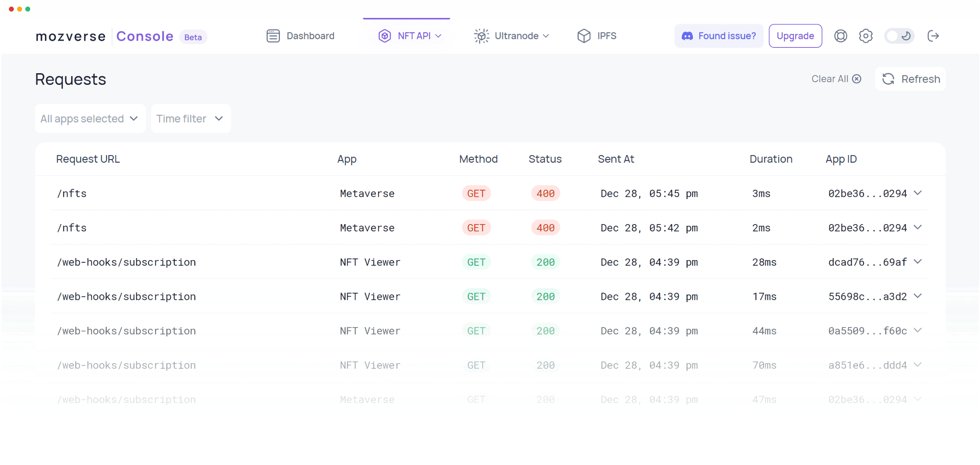The image size is (980, 465).
Task: Open the settings gear icon
Action: (x=865, y=36)
